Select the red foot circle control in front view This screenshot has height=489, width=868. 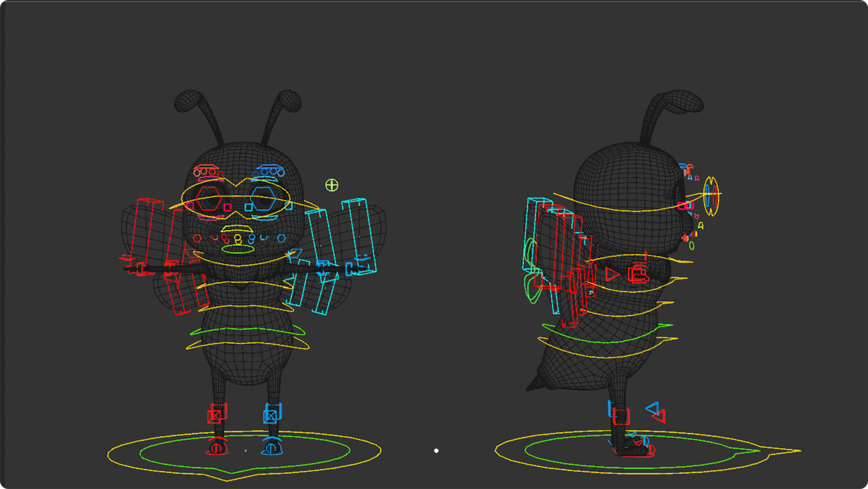(x=217, y=448)
